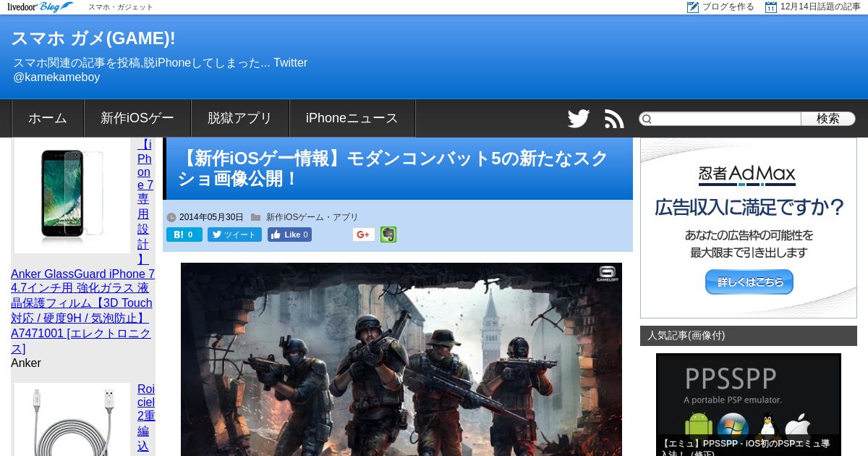Share article via Google+ button
The height and width of the screenshot is (456, 868).
pos(364,235)
